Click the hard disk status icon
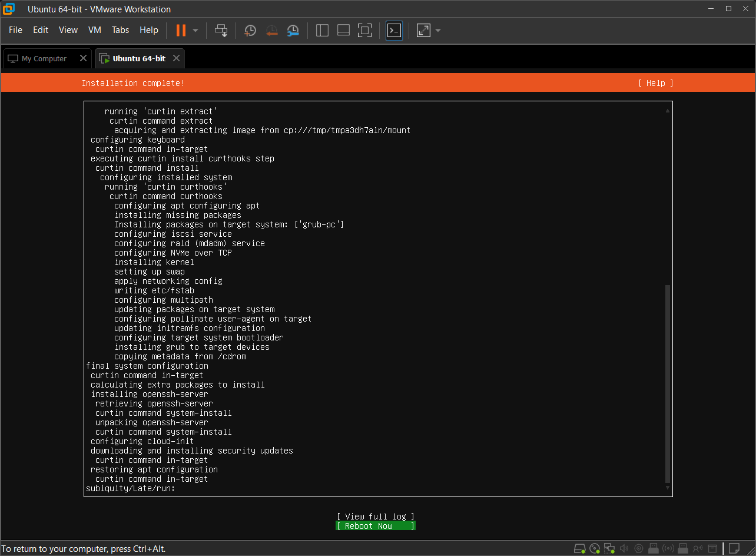756x556 pixels. coord(580,548)
